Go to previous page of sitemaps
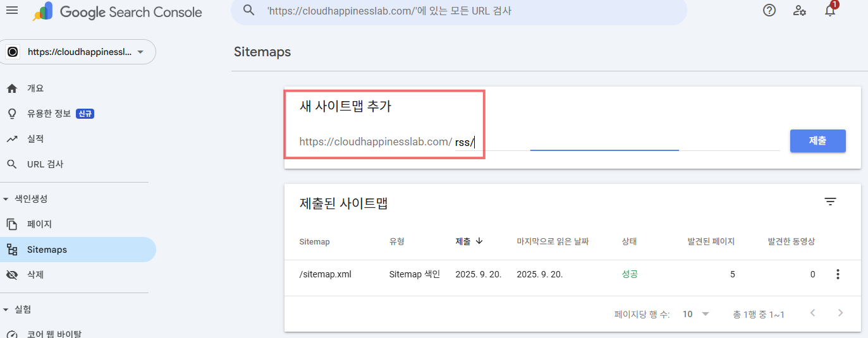Image resolution: width=868 pixels, height=338 pixels. [812, 313]
